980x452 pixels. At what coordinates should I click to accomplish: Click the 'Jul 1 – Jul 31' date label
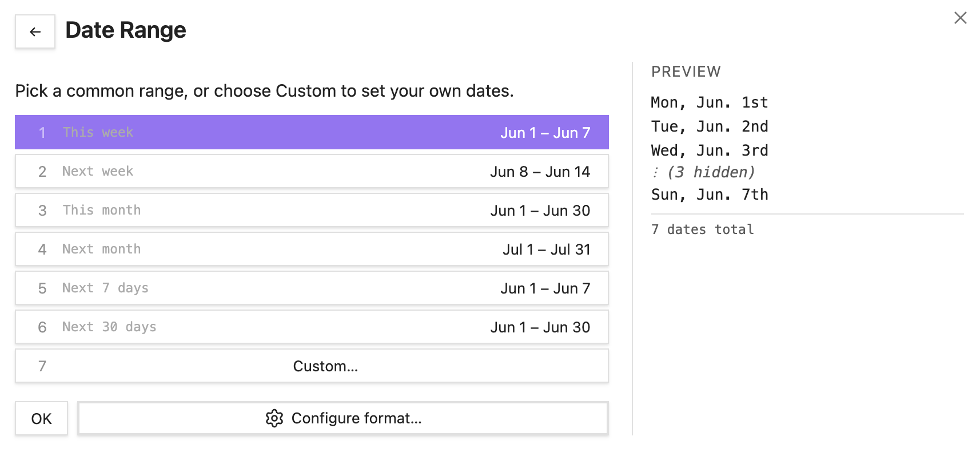pos(546,249)
